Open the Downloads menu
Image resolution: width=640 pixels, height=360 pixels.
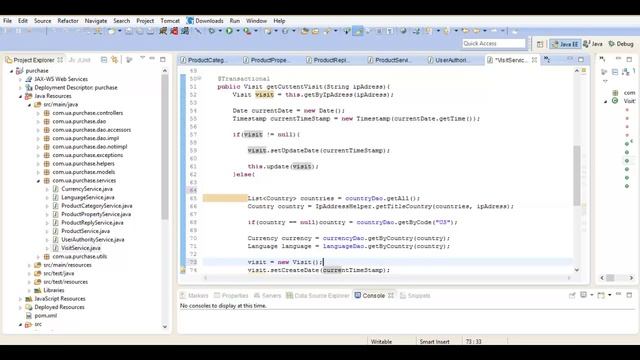coord(205,21)
